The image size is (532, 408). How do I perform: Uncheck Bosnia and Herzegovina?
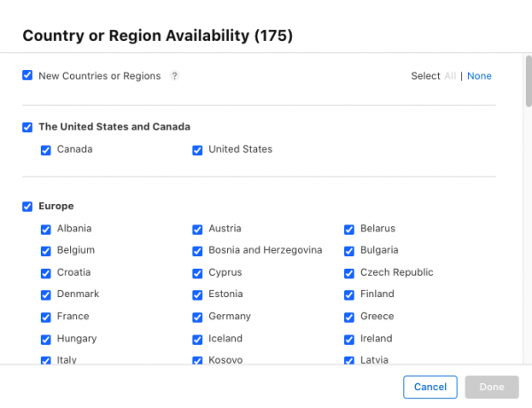click(198, 251)
